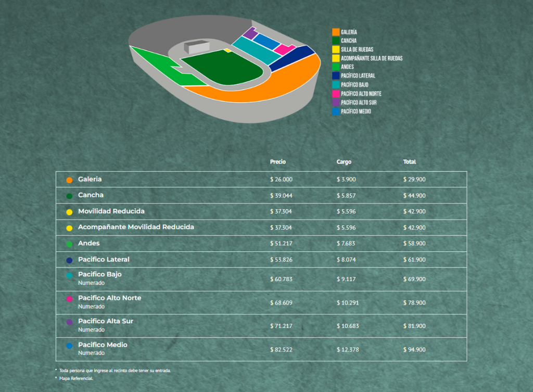
Task: Click the purple Pacífico Alto Sur legend swatch
Action: pyautogui.click(x=336, y=103)
